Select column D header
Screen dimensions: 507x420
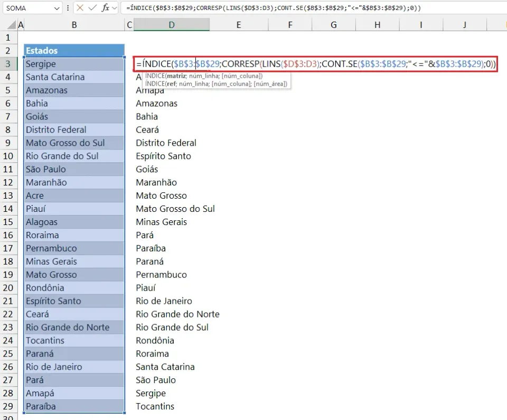coord(172,25)
